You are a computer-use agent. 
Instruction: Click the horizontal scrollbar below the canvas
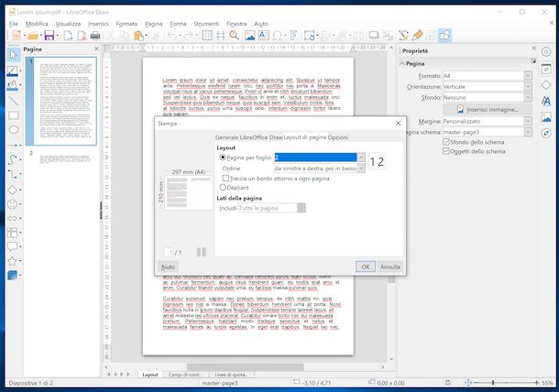[245, 366]
